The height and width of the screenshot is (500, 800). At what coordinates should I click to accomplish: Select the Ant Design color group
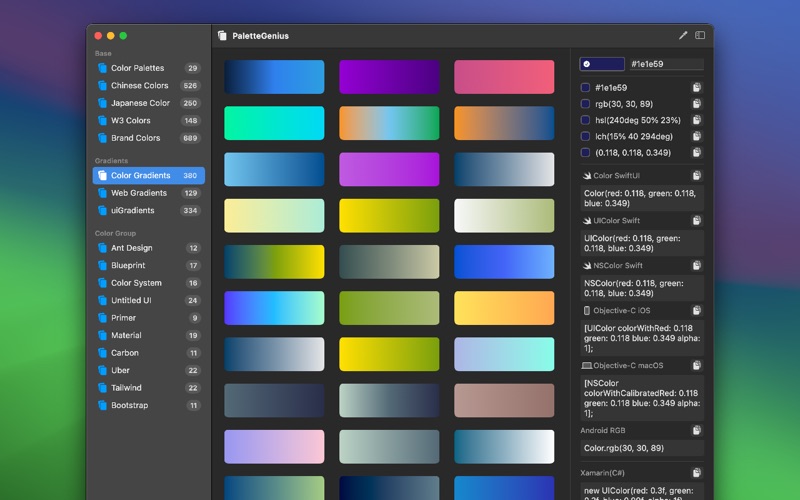pos(131,248)
